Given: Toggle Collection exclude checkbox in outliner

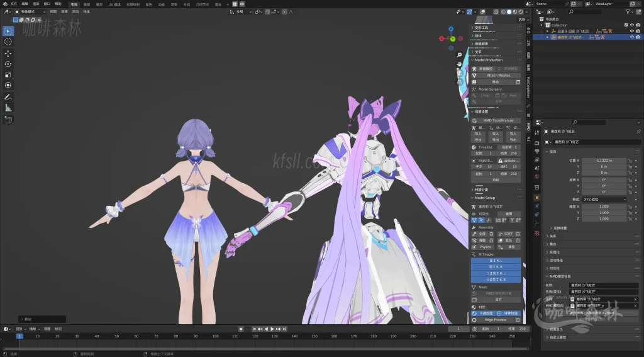Looking at the screenshot, I should pos(626,25).
